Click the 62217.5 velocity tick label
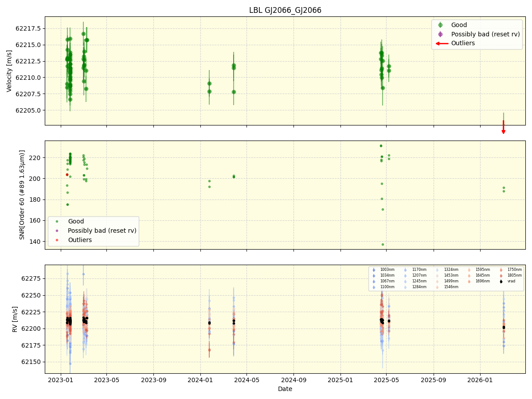Image resolution: width=532 pixels, height=399 pixels. click(28, 28)
